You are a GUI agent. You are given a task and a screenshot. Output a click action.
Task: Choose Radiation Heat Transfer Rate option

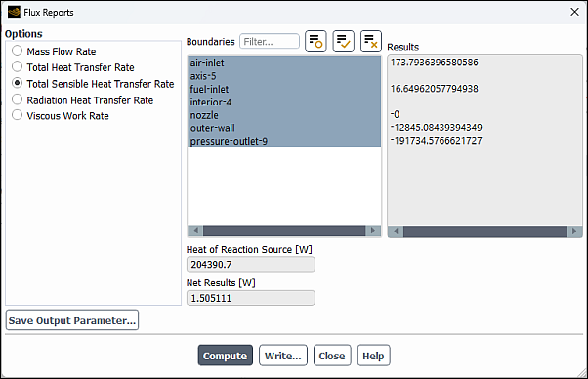[x=18, y=99]
